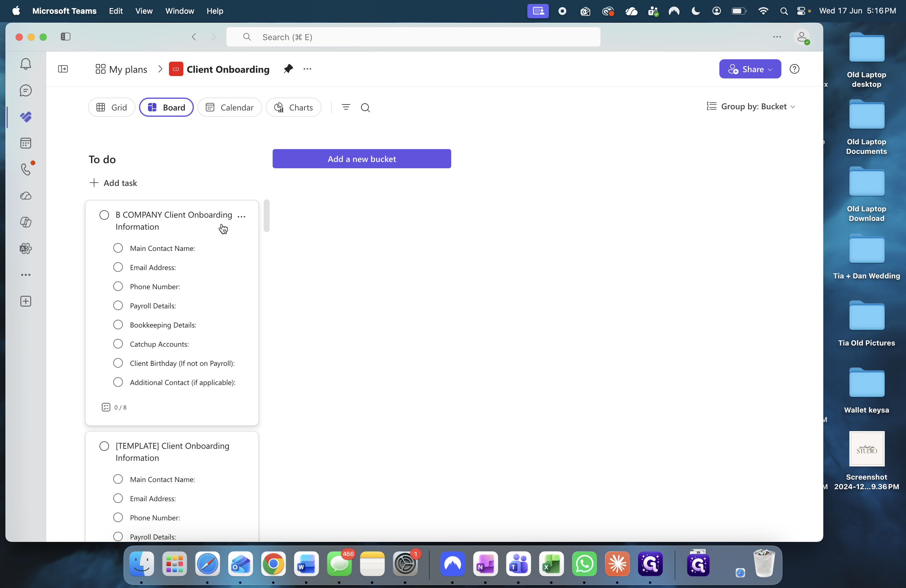Viewport: 906px width, 588px height.
Task: Open the filter icon in the view toolbar
Action: point(346,107)
